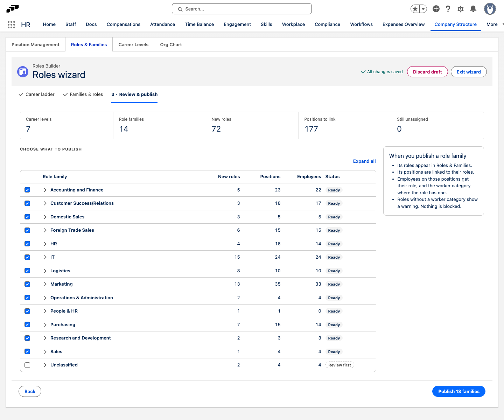
Task: Check the Unclassified family checkbox
Action: [x=27, y=365]
